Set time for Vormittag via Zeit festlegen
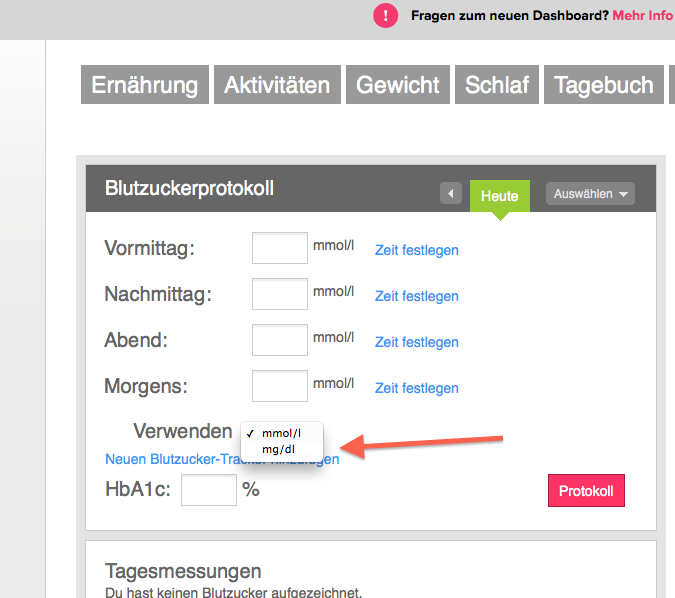This screenshot has height=598, width=675. 416,250
